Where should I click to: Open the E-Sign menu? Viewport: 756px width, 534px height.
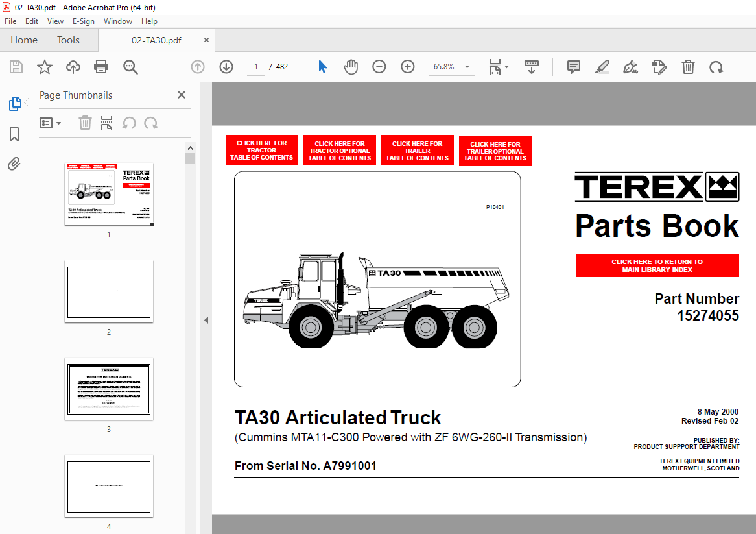(84, 21)
